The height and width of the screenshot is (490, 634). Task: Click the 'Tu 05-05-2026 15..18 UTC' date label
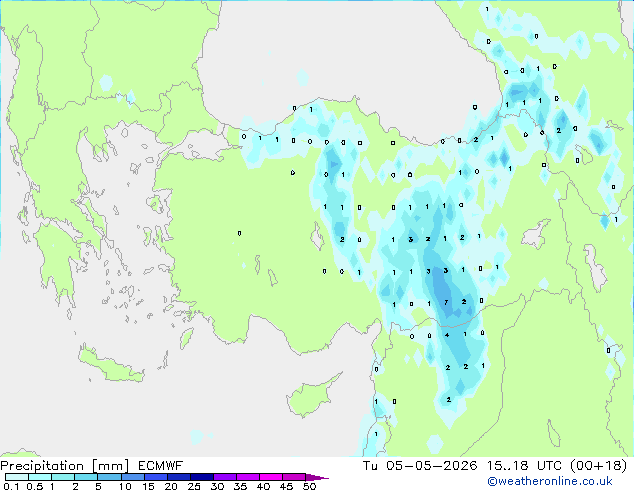pos(462,466)
